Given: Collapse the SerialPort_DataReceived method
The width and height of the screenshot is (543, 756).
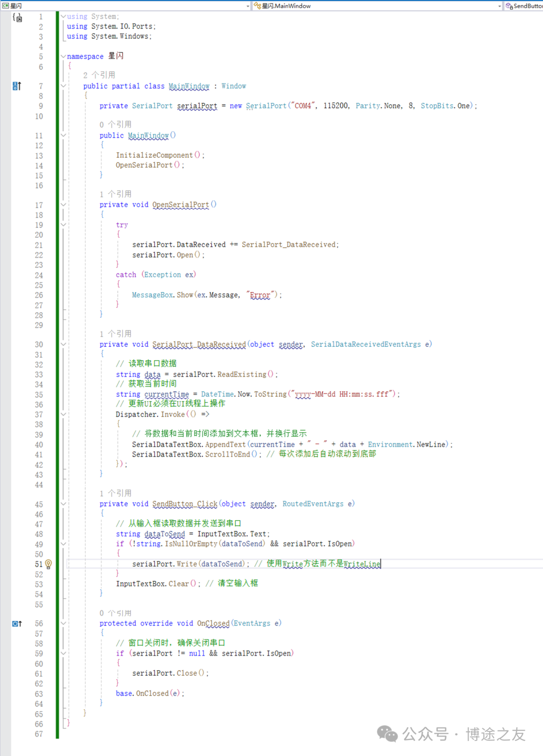Looking at the screenshot, I should pos(63,344).
